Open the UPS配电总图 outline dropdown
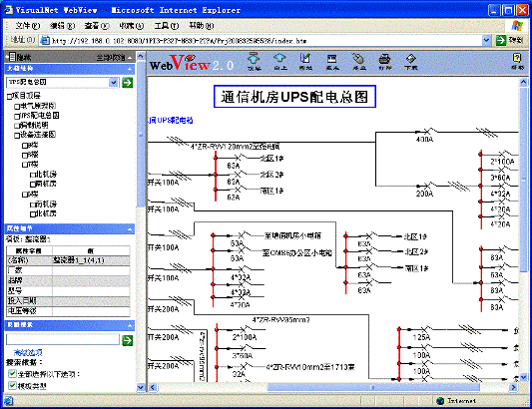Screen dimensions: 532x409 pos(114,82)
